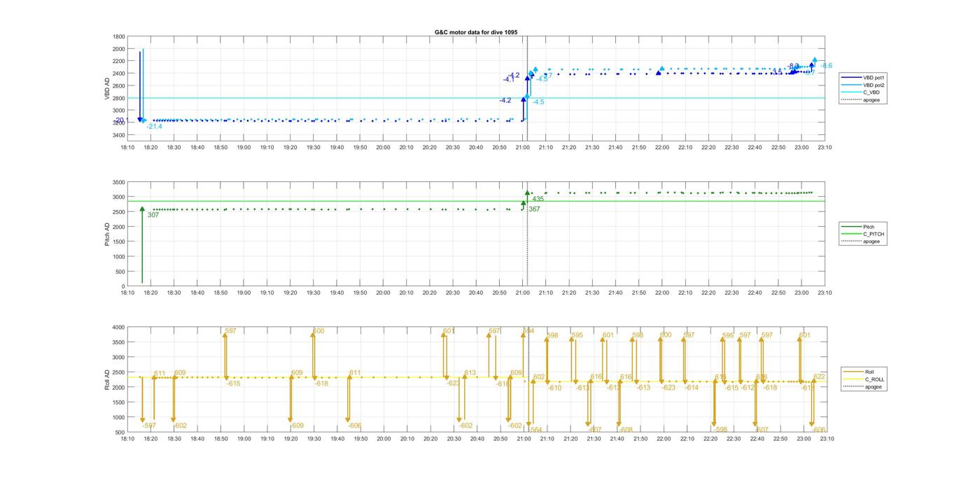This screenshot has width=980, height=485.
Task: Click the "-608" label in the Roll plot
Action: 625,430
